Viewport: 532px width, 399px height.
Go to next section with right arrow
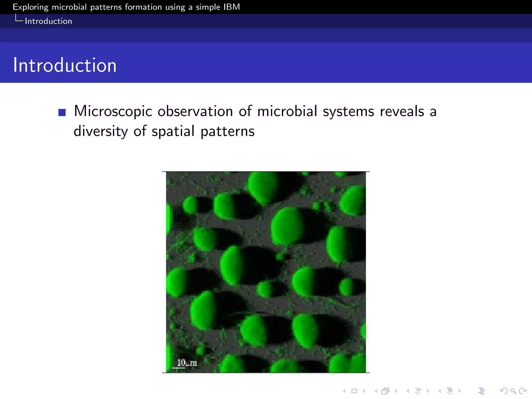tap(460, 391)
